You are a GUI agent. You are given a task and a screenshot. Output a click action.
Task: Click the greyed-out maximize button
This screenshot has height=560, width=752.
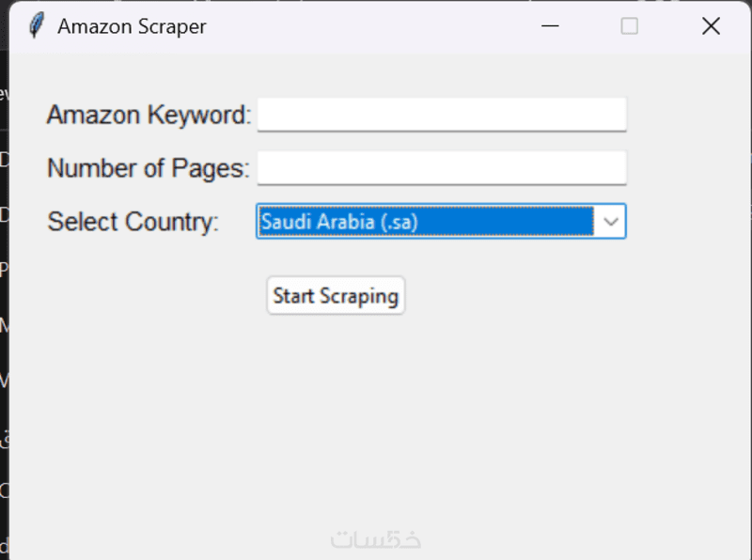pos(630,26)
